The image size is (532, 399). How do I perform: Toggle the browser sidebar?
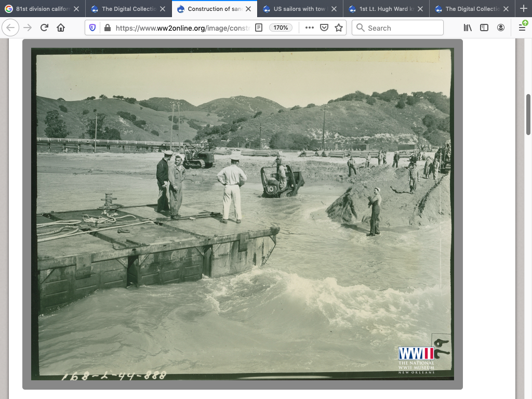click(x=484, y=28)
